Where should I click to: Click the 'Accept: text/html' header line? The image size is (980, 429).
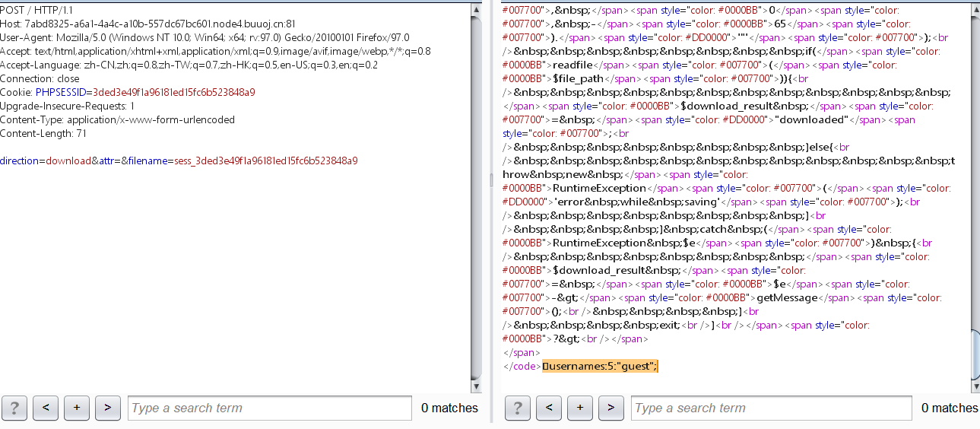pyautogui.click(x=215, y=51)
